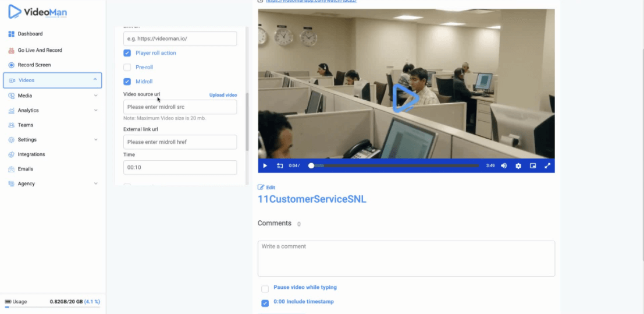Open player settings gear icon
Screen dimensions: 644x314
[518, 166]
